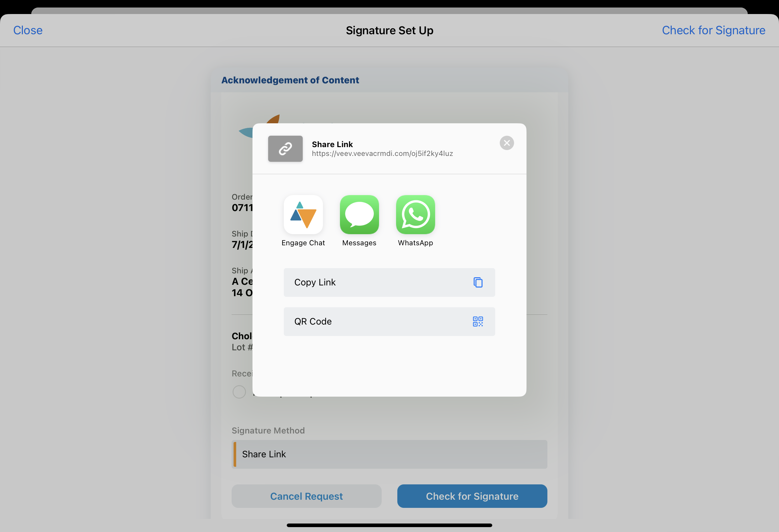The height and width of the screenshot is (532, 779).
Task: Click the QR code icon
Action: pyautogui.click(x=478, y=322)
